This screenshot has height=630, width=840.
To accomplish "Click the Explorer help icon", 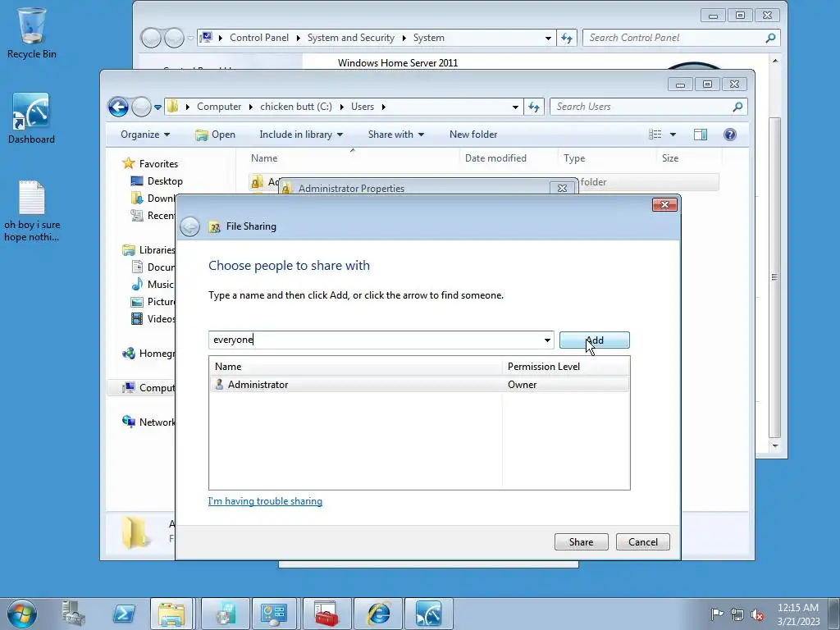I will (729, 135).
